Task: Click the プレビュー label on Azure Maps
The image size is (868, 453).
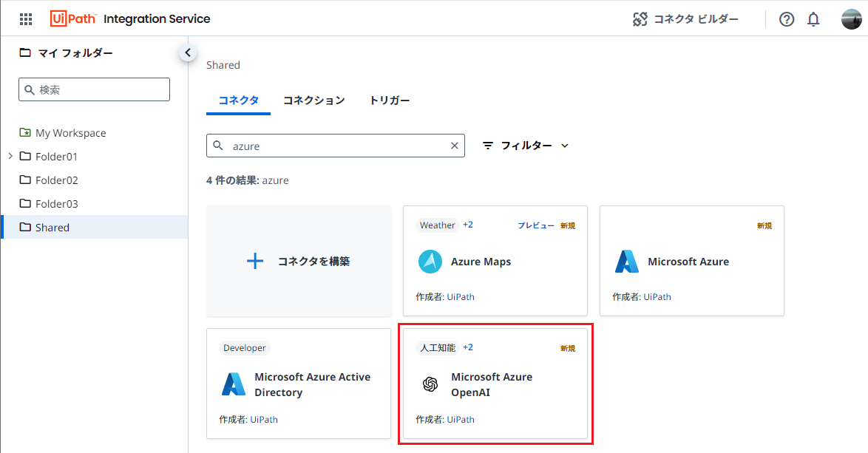Action: [x=536, y=225]
